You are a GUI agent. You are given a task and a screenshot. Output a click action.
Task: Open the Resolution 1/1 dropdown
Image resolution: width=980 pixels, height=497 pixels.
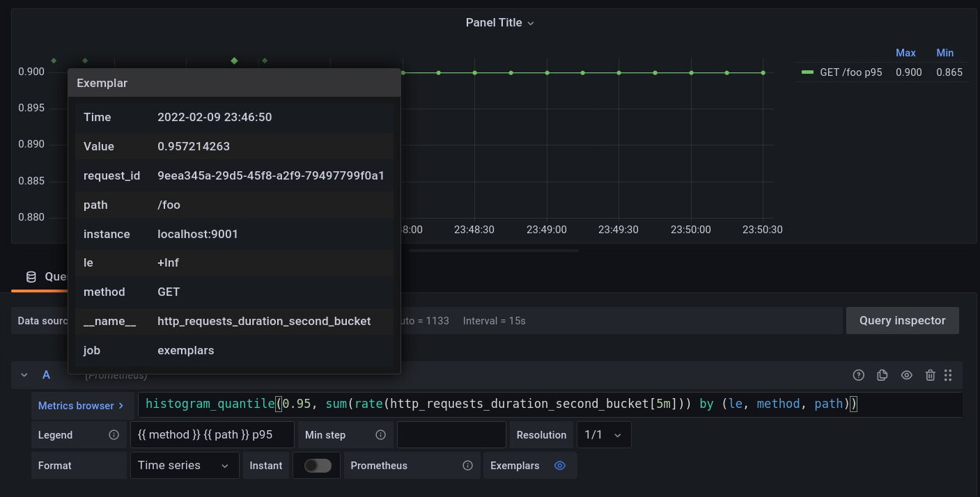tap(603, 435)
